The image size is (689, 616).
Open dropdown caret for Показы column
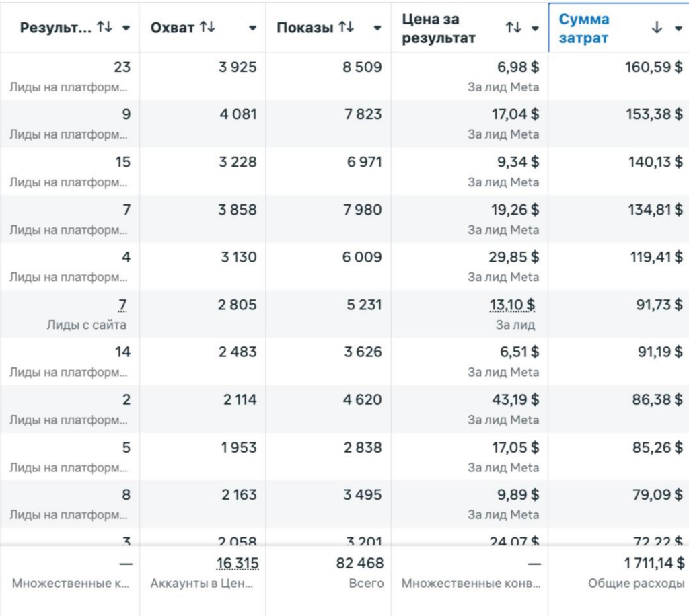click(x=377, y=28)
